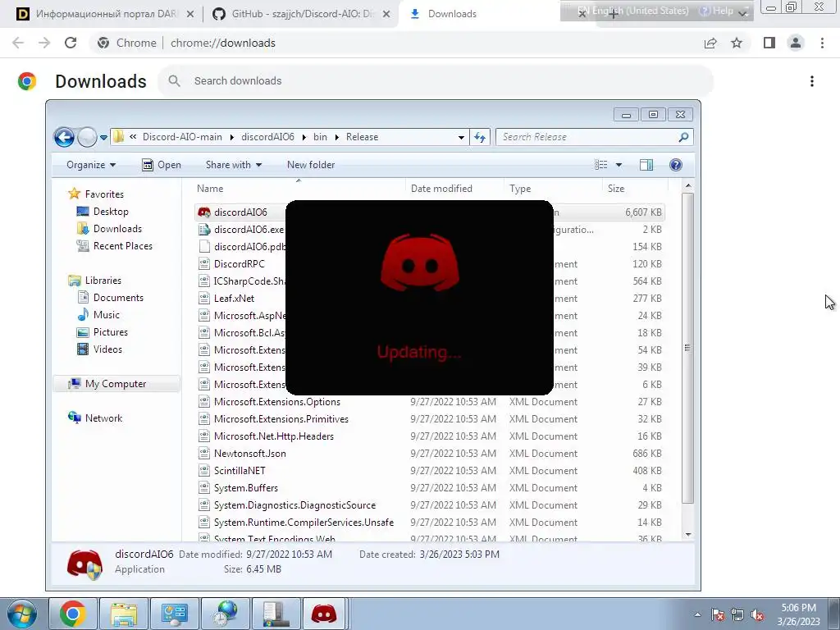
Task: Select the Newtonsoft.Json file
Action: click(249, 453)
